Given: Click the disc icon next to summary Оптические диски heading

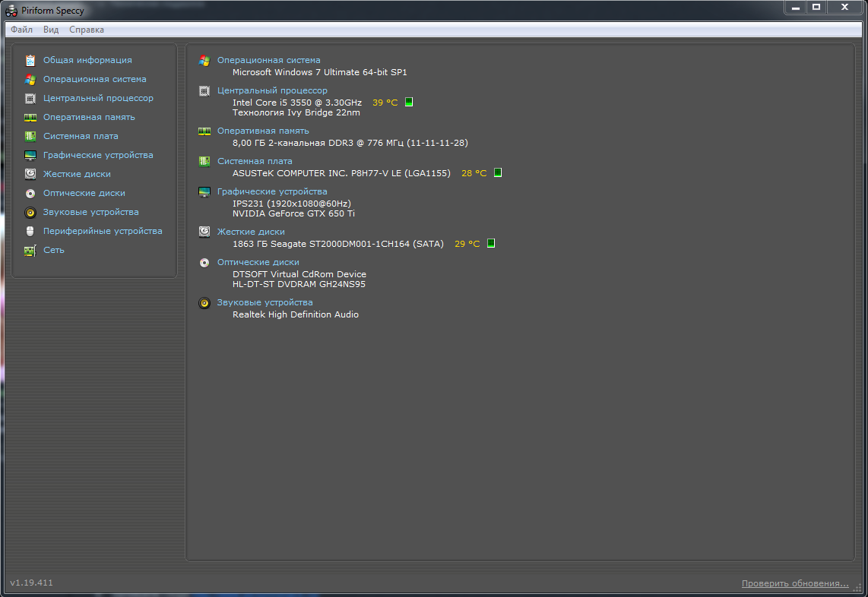Looking at the screenshot, I should tap(204, 263).
